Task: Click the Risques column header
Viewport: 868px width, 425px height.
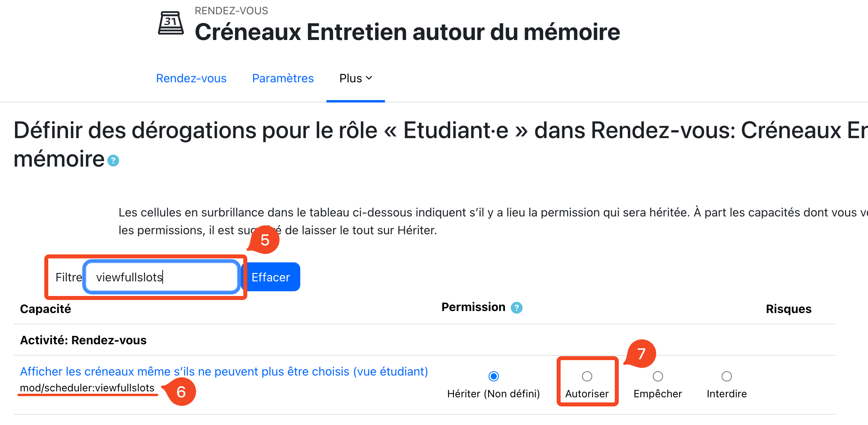Action: [788, 309]
